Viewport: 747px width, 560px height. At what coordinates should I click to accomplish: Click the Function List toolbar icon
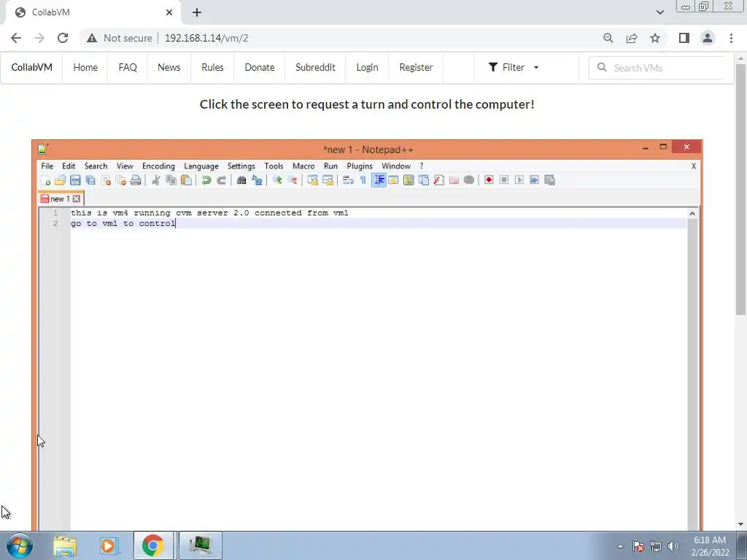[438, 180]
